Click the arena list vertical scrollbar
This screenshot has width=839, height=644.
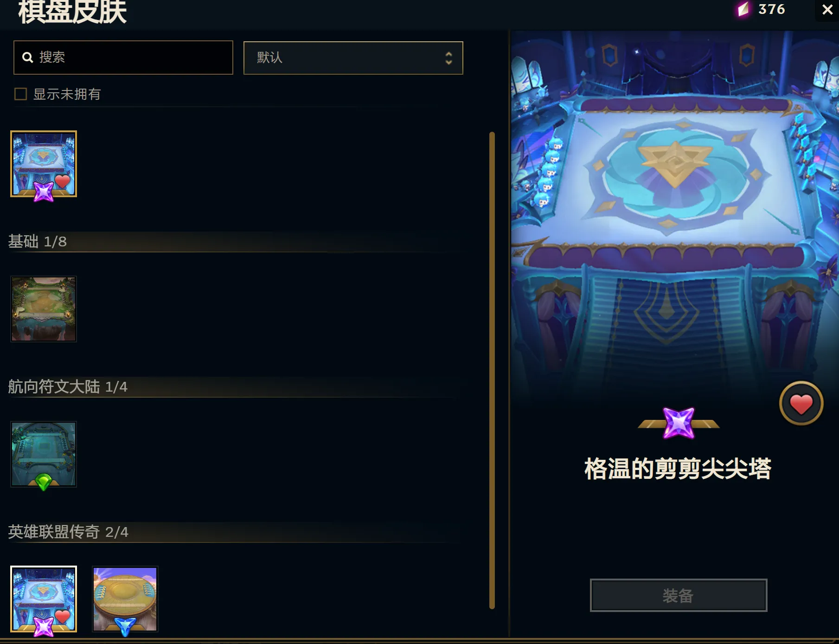(492, 370)
